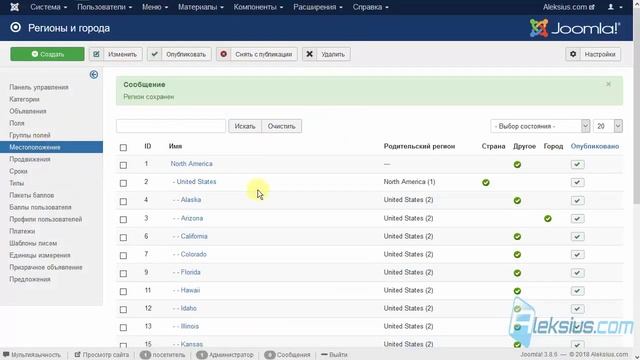Viewport: 640px width, 360px height.
Task: Check the Colorado row checkbox
Action: tap(123, 256)
